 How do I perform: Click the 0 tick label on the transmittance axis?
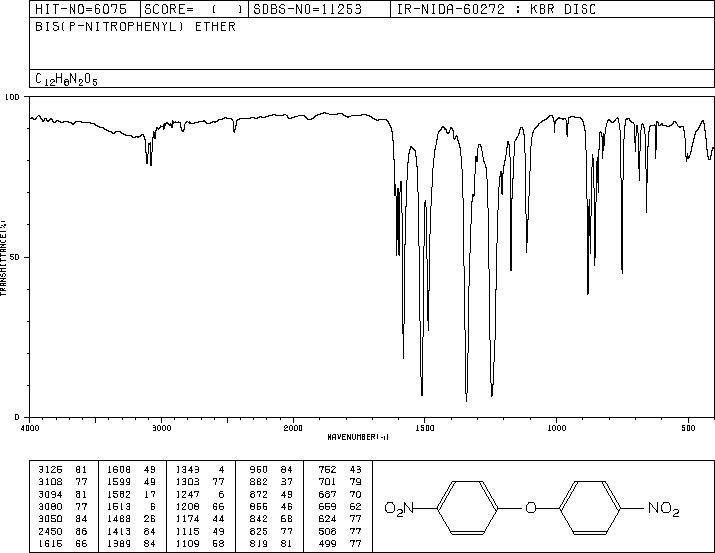tap(17, 417)
